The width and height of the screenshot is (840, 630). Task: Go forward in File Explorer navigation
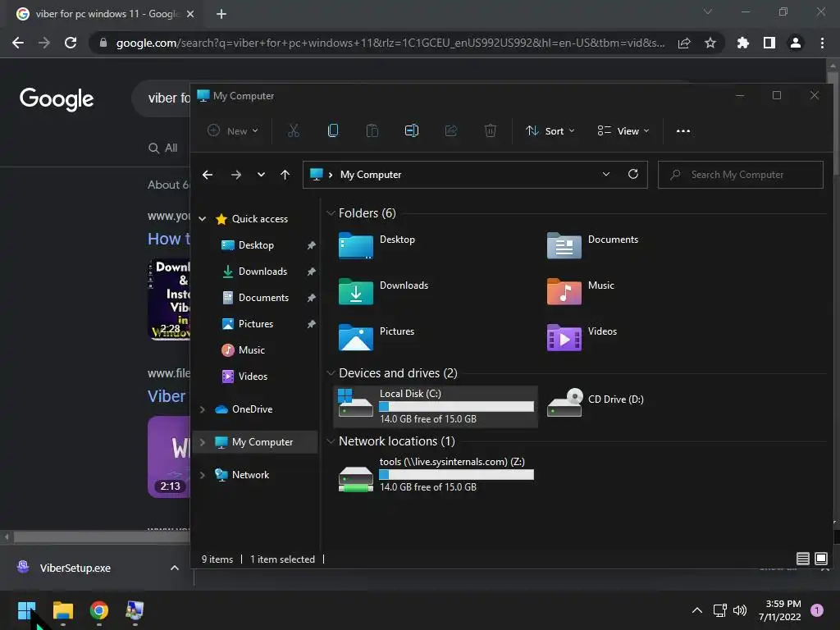click(x=235, y=175)
